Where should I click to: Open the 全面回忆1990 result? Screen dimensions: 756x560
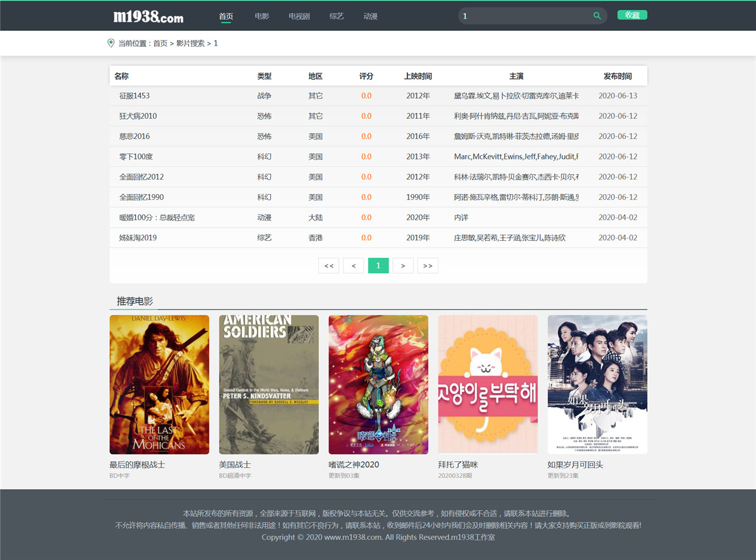(141, 197)
